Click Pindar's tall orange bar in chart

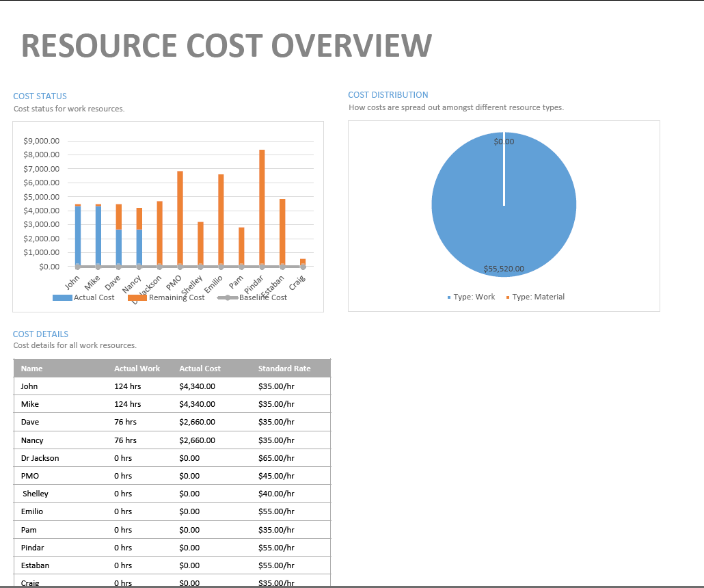[x=262, y=205]
